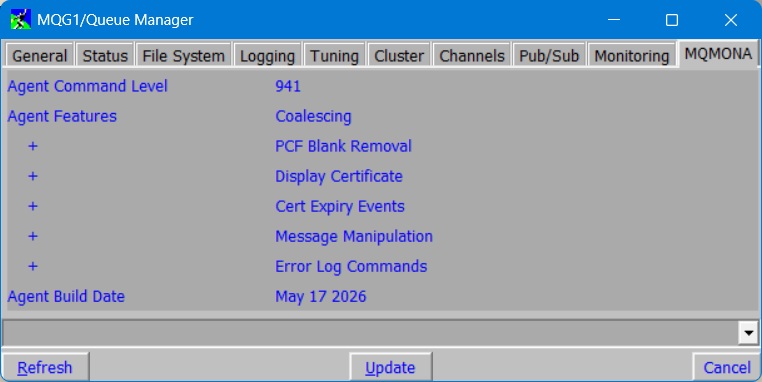
Task: Click the Display Certificate value
Action: 339,176
